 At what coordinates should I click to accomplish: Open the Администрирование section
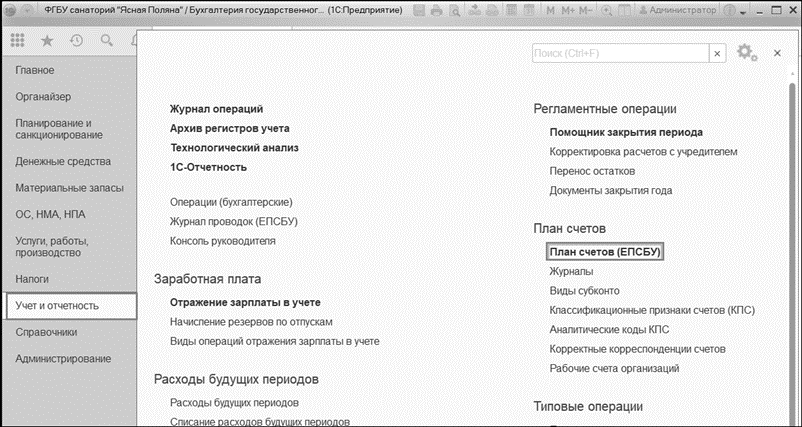pyautogui.click(x=63, y=358)
